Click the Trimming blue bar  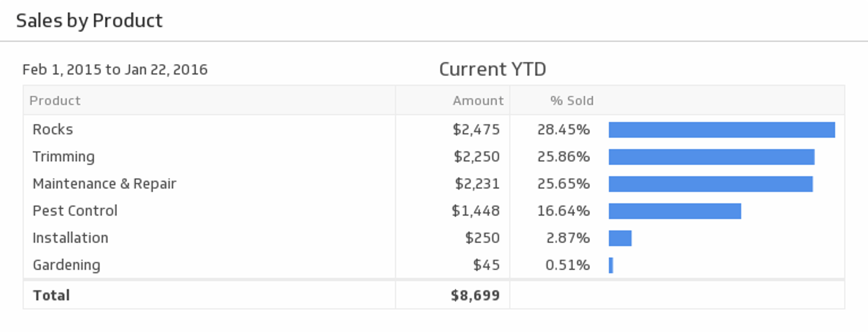click(x=711, y=157)
